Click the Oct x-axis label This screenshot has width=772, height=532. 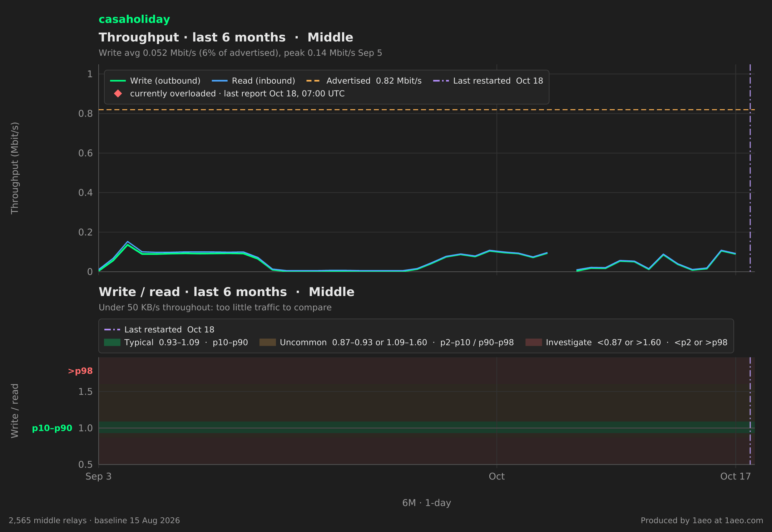(x=497, y=477)
